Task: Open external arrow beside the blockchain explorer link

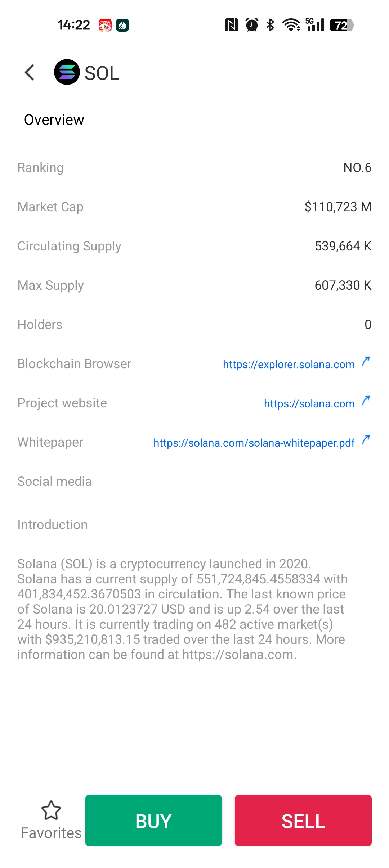Action: coord(366,361)
